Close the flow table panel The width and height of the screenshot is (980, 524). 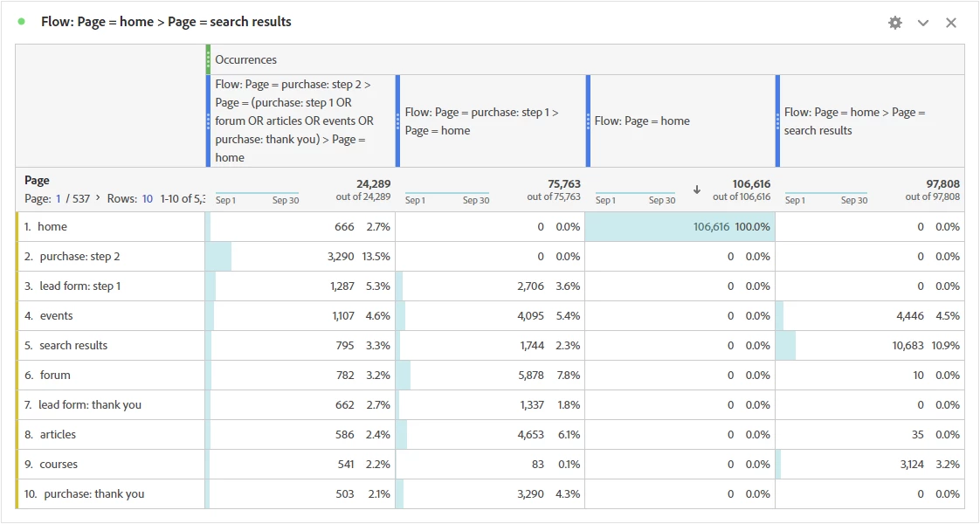coord(951,23)
